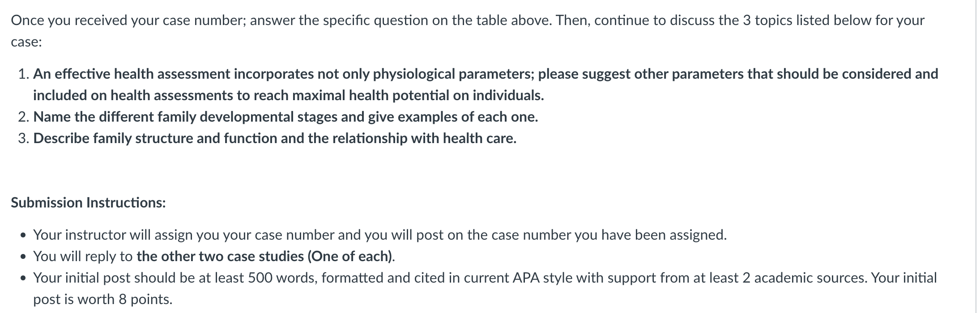This screenshot has width=980, height=313.
Task: Click the word "case:" ending the intro paragraph
Action: tap(26, 42)
